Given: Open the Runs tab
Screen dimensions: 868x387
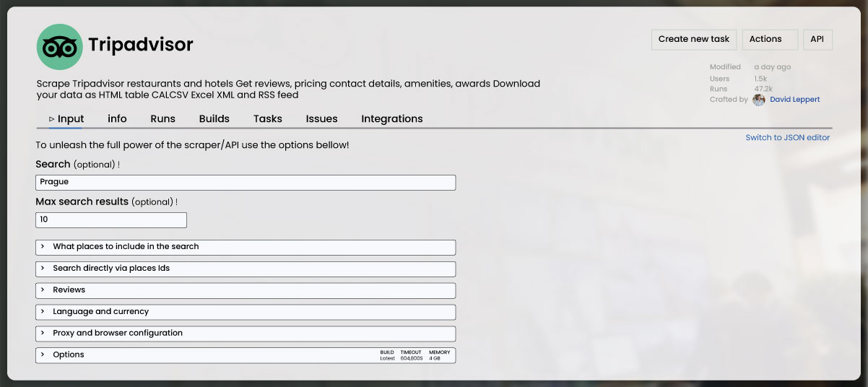Looking at the screenshot, I should [163, 119].
